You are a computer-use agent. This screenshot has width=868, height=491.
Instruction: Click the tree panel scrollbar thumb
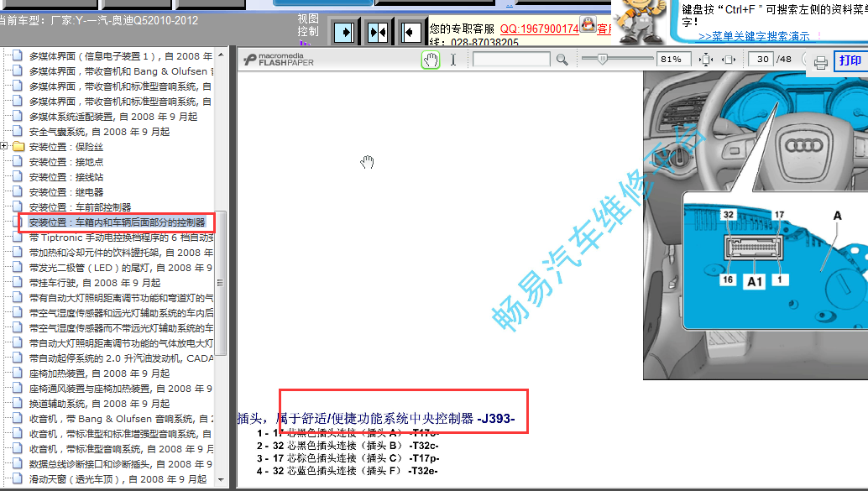click(221, 283)
